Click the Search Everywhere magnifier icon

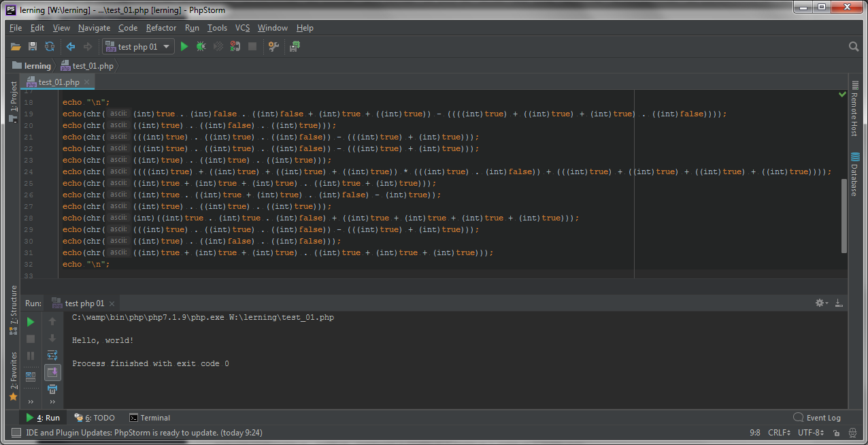(854, 47)
